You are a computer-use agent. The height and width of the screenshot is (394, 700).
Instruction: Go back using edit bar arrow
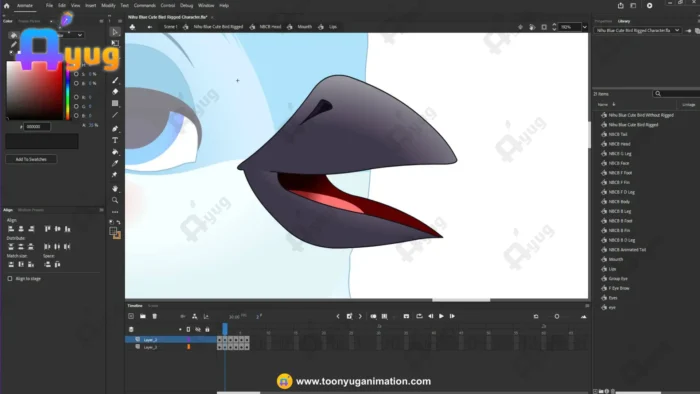tap(150, 27)
